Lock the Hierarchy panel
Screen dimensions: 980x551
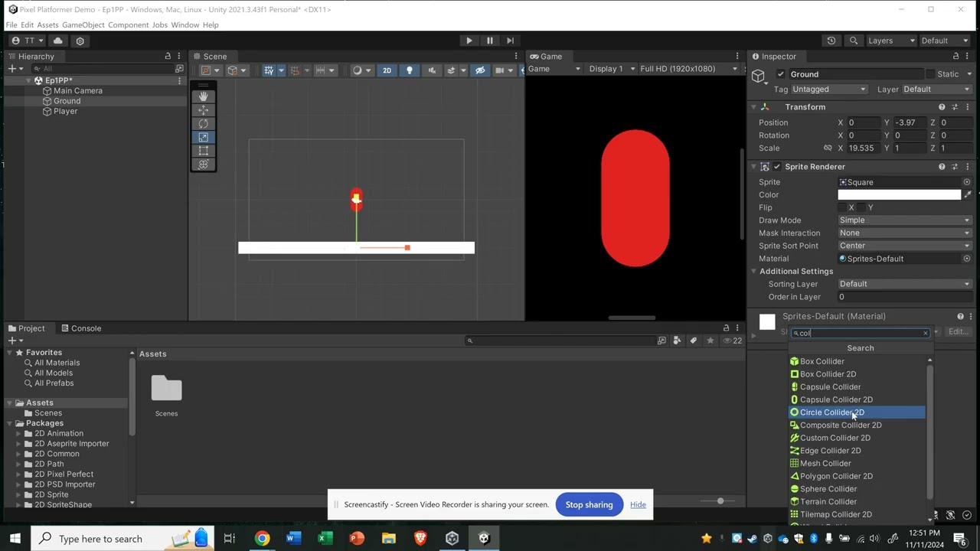pyautogui.click(x=168, y=56)
